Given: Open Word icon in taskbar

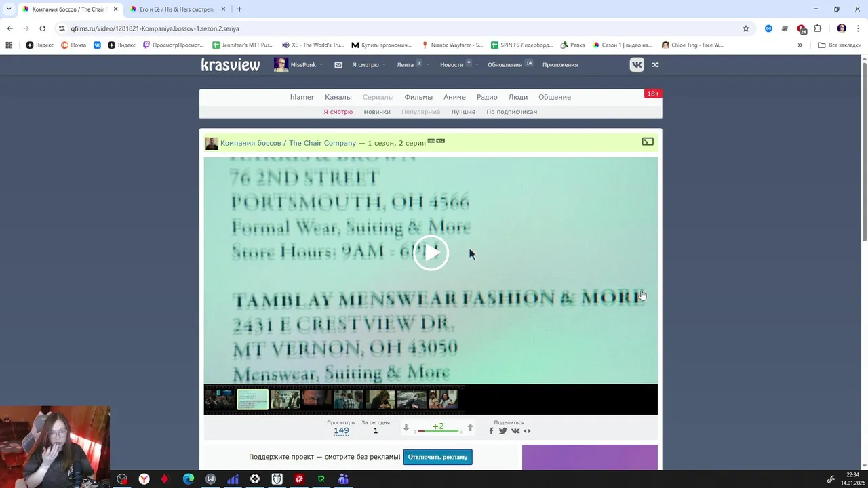Looking at the screenshot, I should [x=211, y=479].
